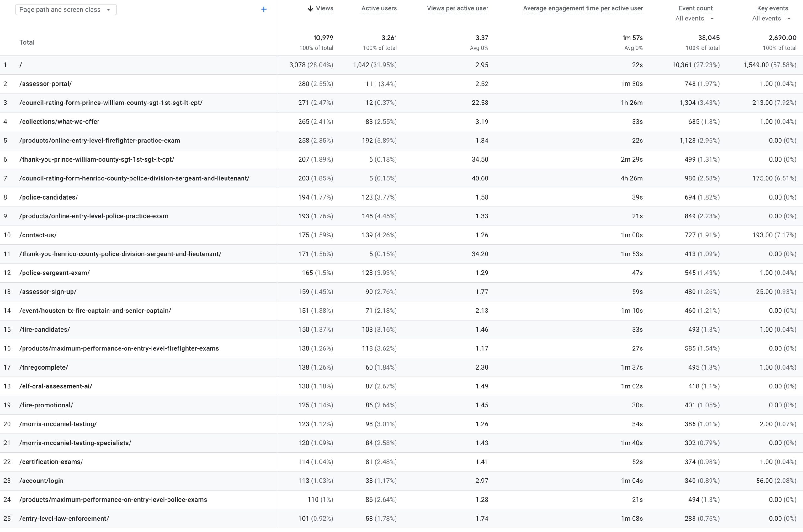Viewport: 803px width, 532px height.
Task: Click the Views sort arrow icon
Action: point(310,8)
